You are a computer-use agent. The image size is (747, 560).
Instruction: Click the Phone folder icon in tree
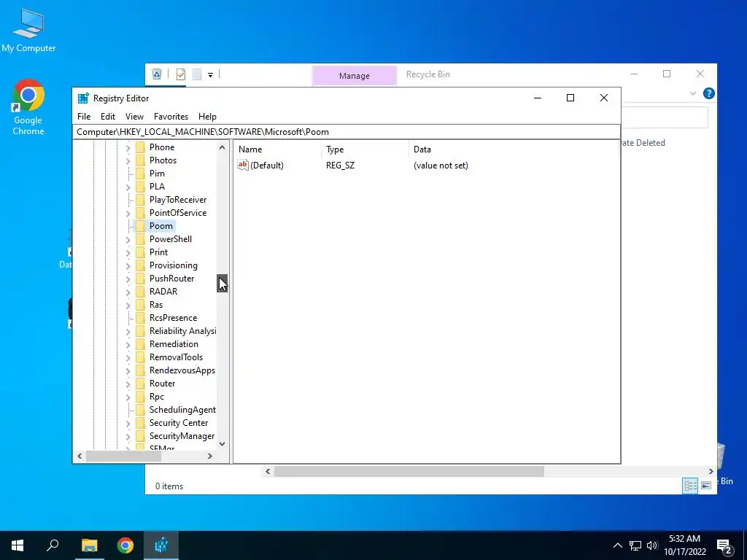(140, 147)
